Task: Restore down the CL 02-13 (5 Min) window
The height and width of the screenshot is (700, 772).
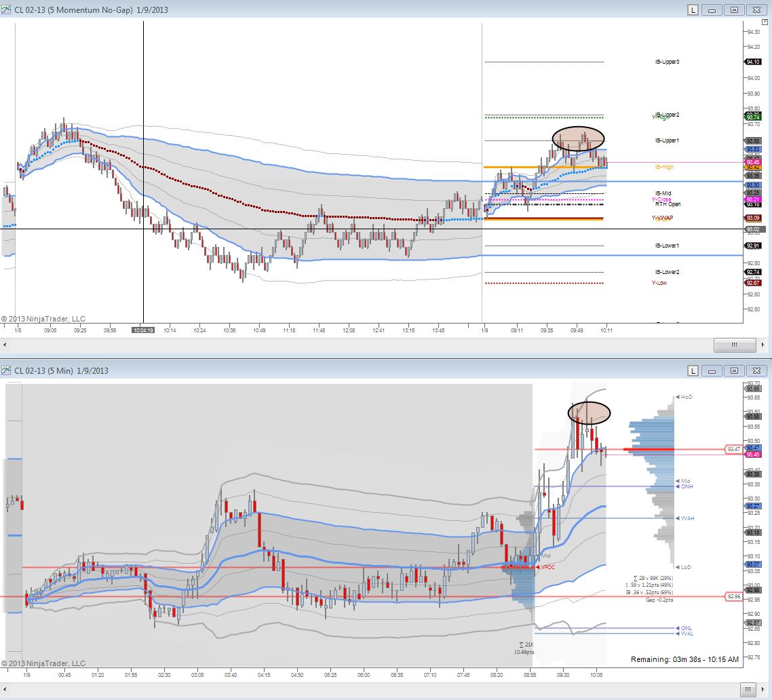Action: click(x=734, y=370)
